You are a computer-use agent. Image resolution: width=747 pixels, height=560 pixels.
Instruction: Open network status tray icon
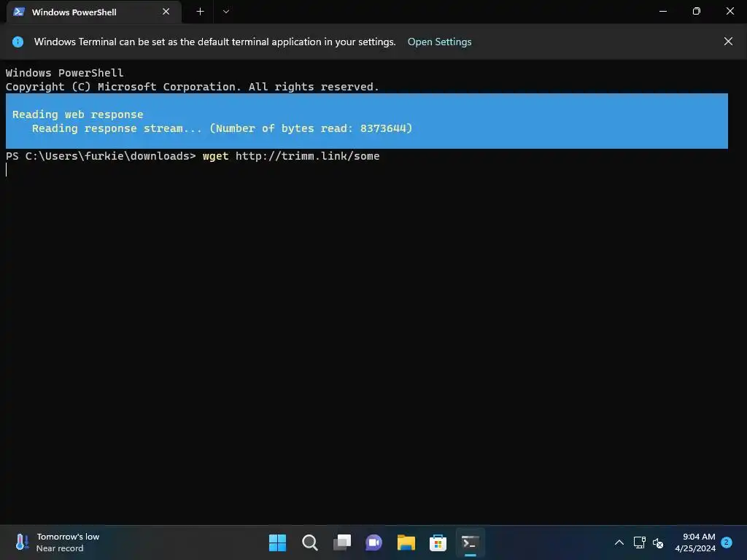point(639,542)
